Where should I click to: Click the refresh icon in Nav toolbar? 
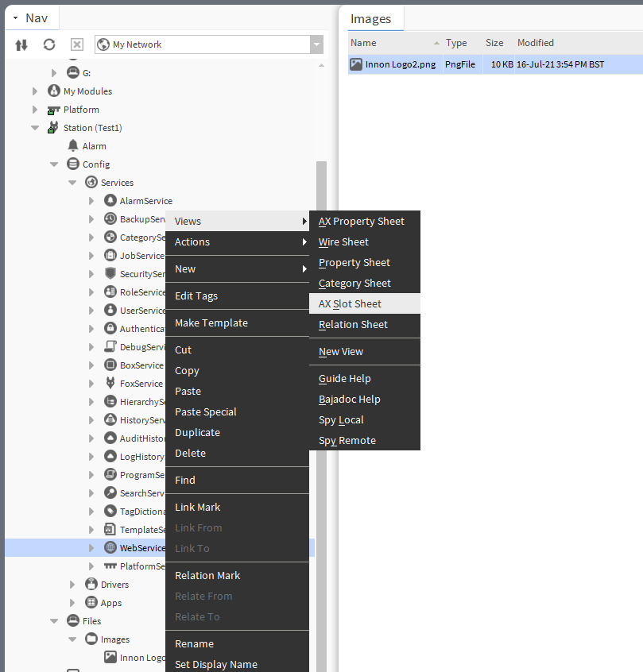tap(49, 44)
